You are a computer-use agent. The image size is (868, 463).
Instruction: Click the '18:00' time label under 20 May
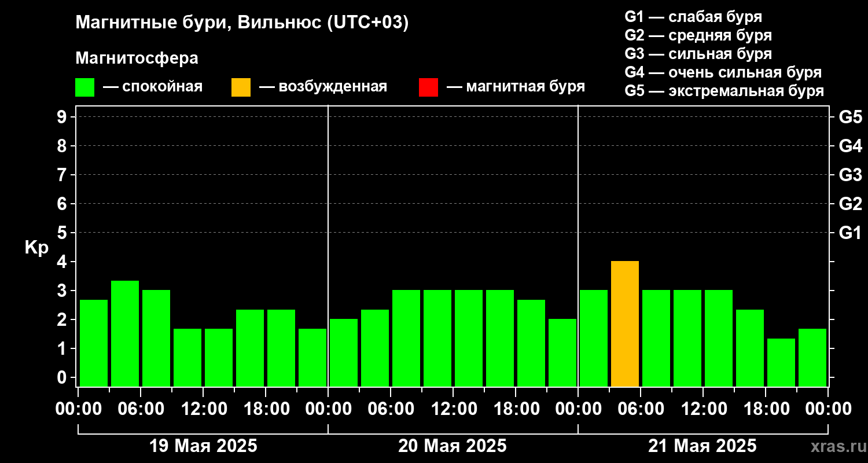(516, 409)
